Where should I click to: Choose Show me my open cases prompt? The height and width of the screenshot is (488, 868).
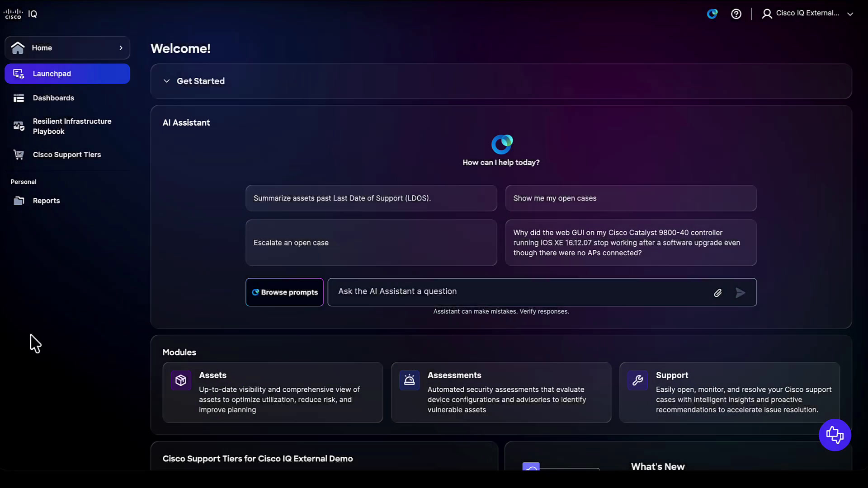point(631,198)
